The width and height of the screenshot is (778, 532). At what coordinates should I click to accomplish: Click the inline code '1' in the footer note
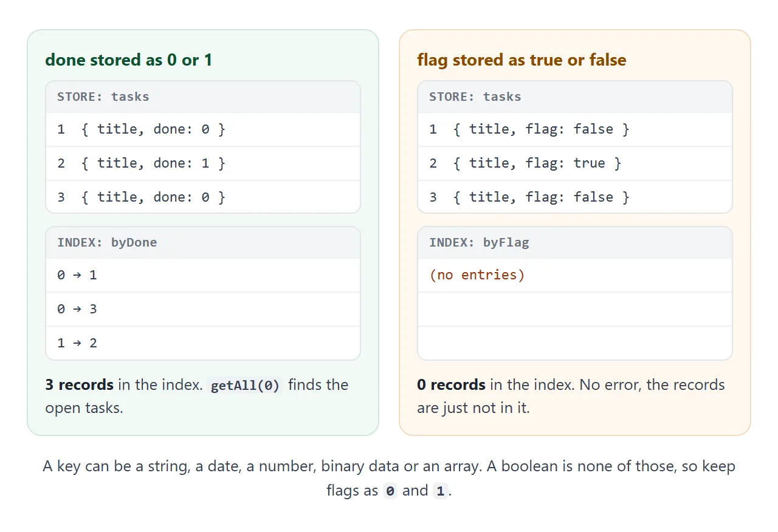click(x=440, y=491)
